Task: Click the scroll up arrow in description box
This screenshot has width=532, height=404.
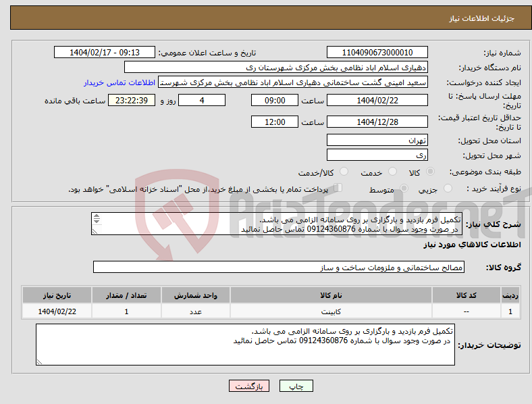Action: tap(97, 216)
